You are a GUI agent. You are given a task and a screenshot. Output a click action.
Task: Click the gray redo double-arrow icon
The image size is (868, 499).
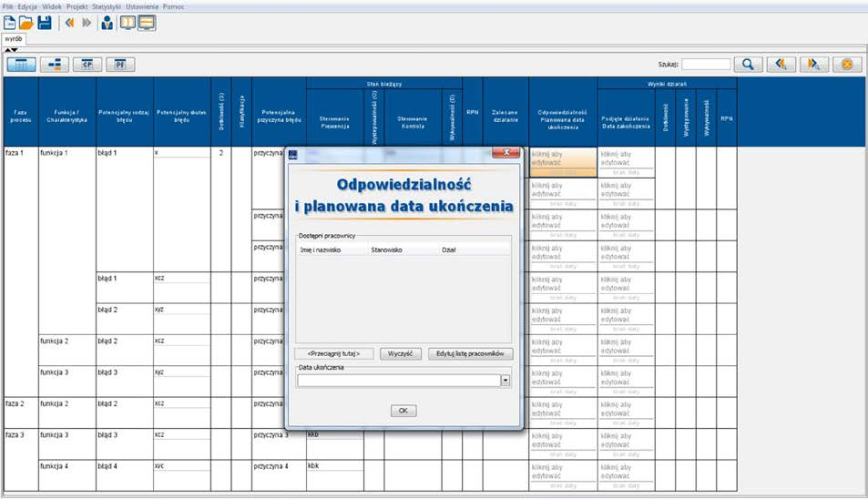(x=87, y=24)
